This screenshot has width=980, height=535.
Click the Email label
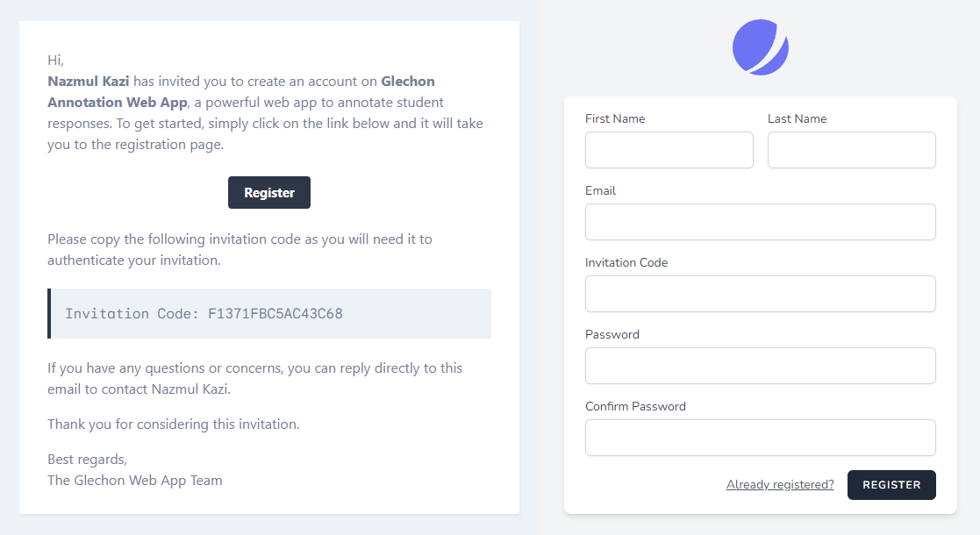tap(601, 190)
